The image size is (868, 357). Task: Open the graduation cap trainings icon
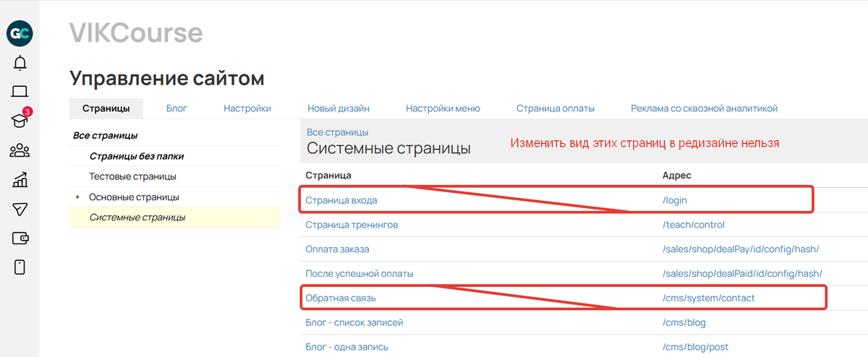coord(20,121)
